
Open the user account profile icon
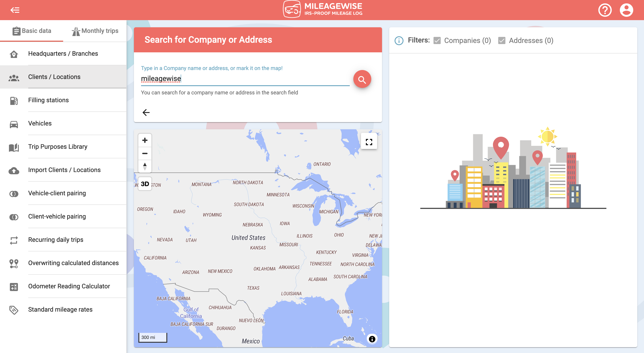point(626,10)
